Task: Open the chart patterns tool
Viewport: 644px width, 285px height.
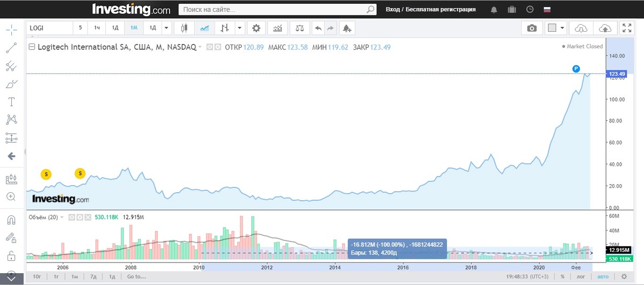Action: (x=11, y=120)
